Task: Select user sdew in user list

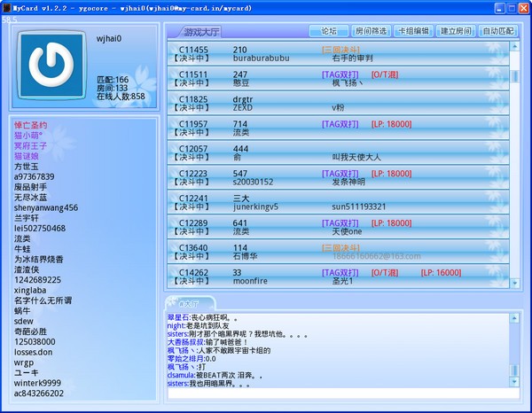Action: [x=24, y=321]
